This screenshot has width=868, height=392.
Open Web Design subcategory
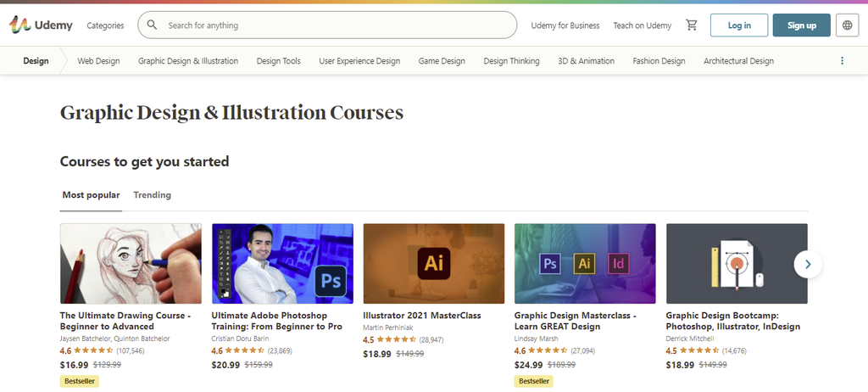tap(98, 61)
